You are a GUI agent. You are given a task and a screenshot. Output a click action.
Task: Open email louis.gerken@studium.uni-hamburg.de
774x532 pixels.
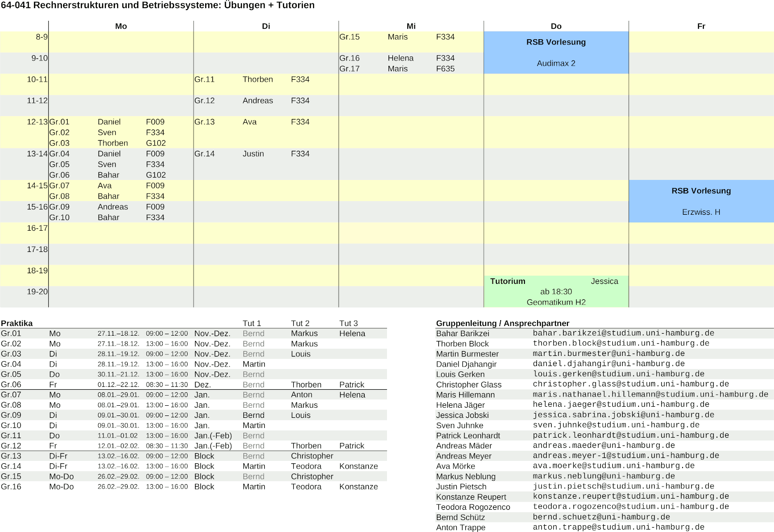click(619, 374)
